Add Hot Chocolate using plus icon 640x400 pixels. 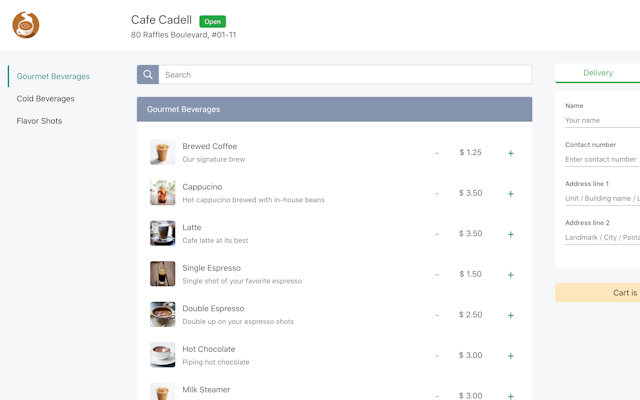(510, 356)
